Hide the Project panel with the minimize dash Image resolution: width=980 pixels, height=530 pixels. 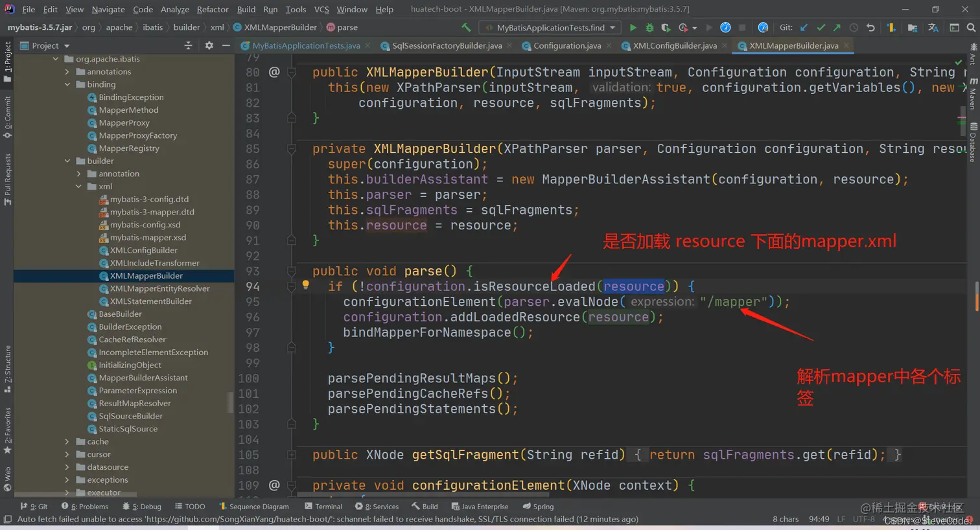226,45
